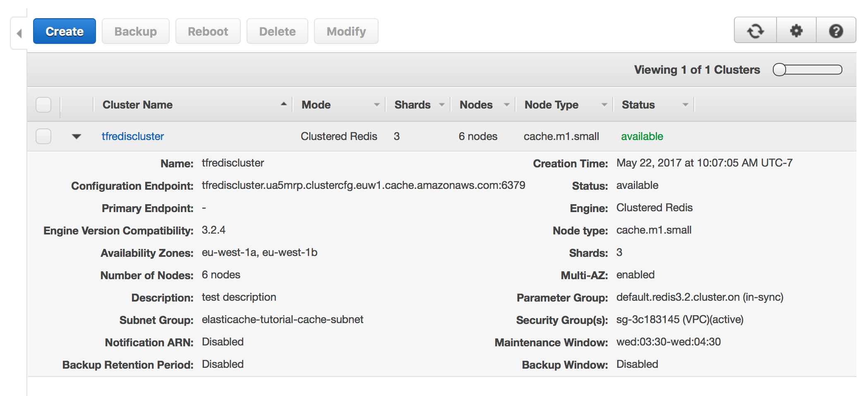Image resolution: width=868 pixels, height=396 pixels.
Task: Click the Delete button
Action: click(277, 31)
